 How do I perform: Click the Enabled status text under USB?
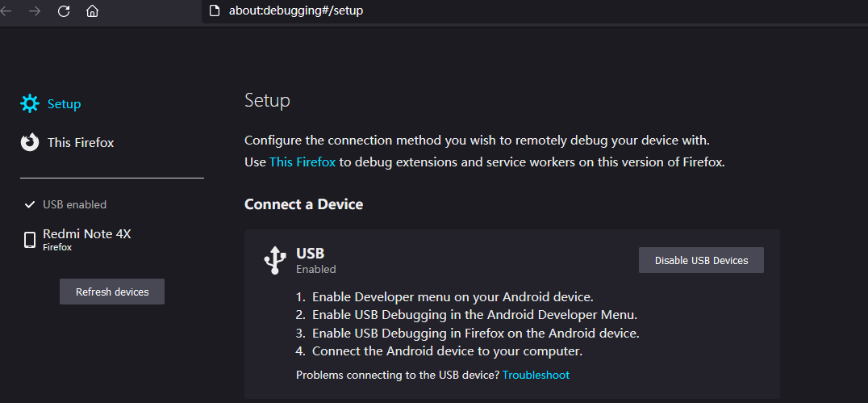[316, 269]
